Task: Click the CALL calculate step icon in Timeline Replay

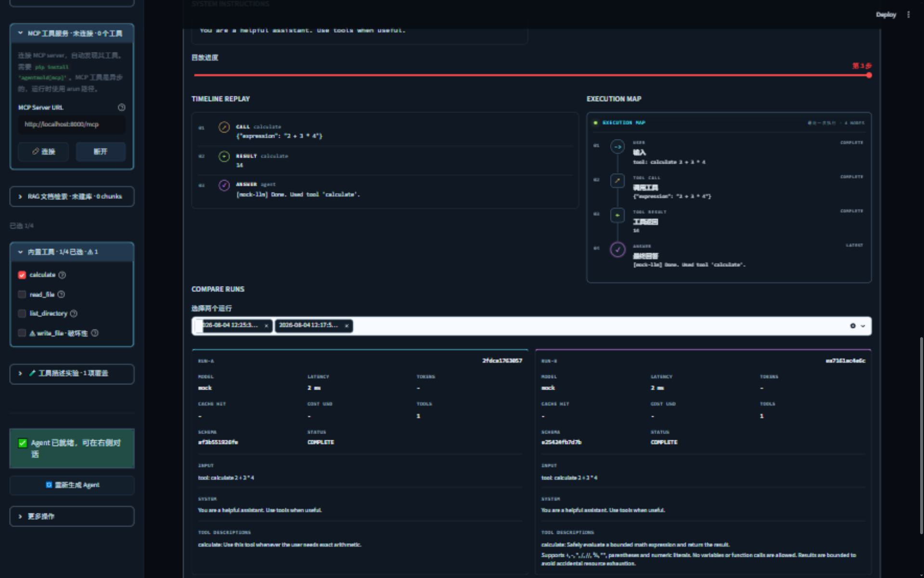Action: pyautogui.click(x=224, y=127)
